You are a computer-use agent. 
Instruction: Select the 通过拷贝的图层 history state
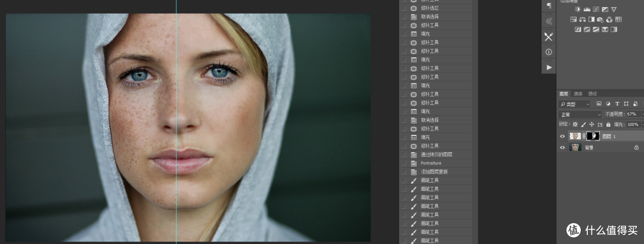436,155
